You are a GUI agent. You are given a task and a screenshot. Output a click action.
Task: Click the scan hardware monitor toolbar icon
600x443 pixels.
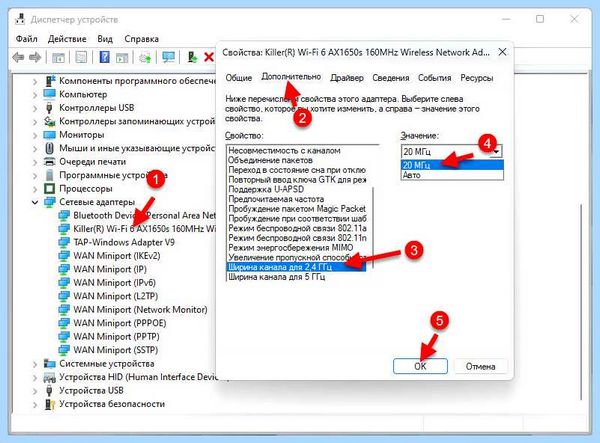coord(168,57)
